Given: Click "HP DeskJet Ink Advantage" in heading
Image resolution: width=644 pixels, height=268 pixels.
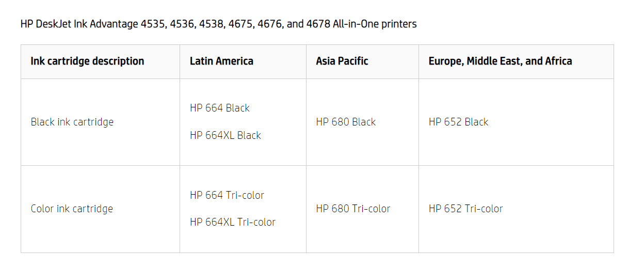Looking at the screenshot, I should tap(79, 24).
